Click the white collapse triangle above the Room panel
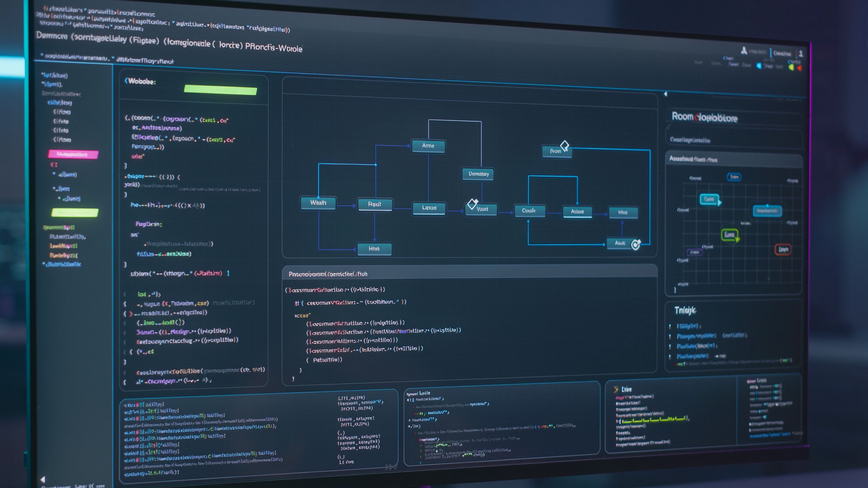 [x=666, y=94]
